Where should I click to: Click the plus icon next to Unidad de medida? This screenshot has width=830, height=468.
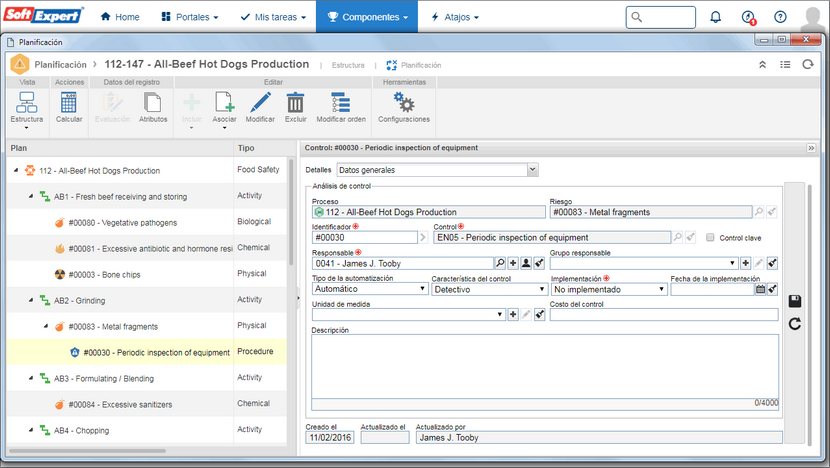(513, 314)
